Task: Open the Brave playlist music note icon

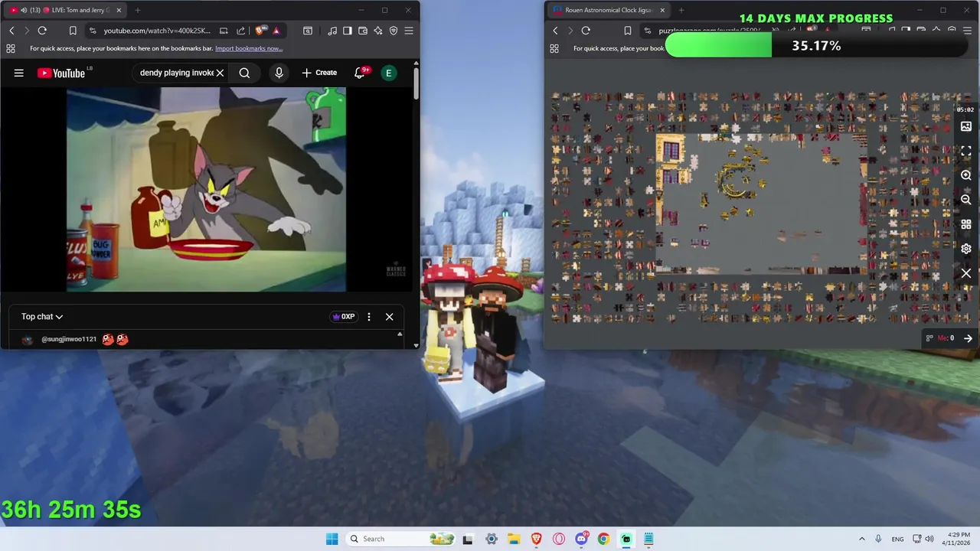Action: (332, 31)
